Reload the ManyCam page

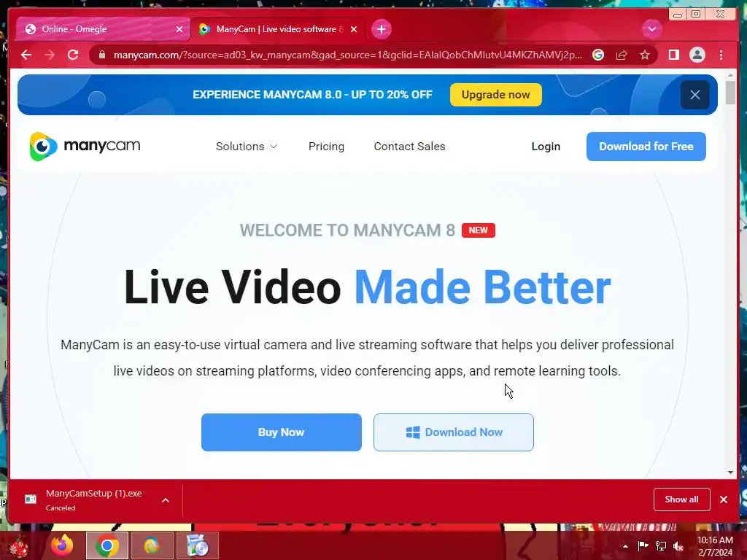click(x=73, y=55)
